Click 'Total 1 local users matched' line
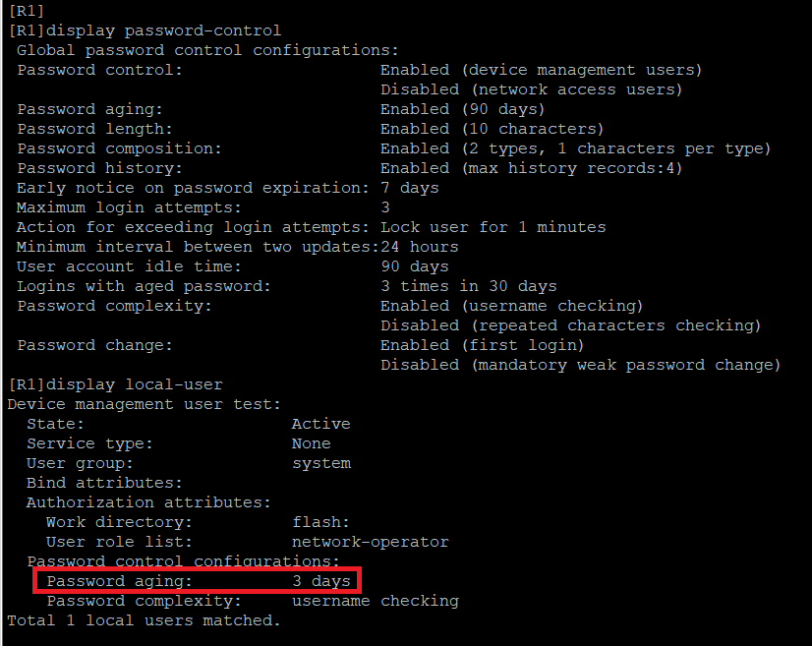The image size is (812, 646). (x=144, y=620)
